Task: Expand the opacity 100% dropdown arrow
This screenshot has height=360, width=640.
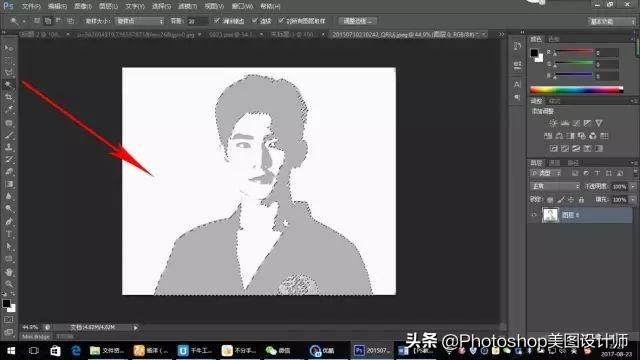Action: (x=633, y=187)
